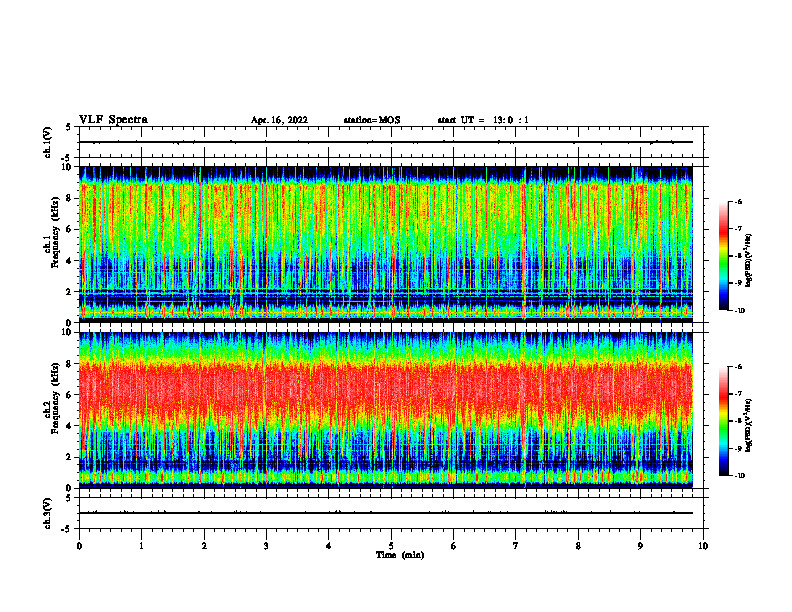Screen dimensions: 792x612
Task: Click the time axis tick label "9"
Action: coord(640,546)
